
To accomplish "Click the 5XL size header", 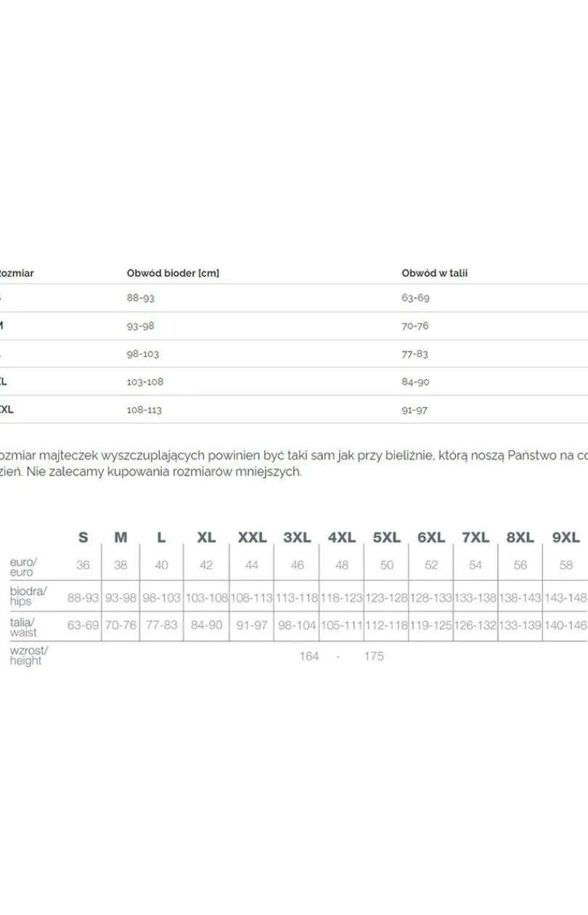I will click(386, 537).
